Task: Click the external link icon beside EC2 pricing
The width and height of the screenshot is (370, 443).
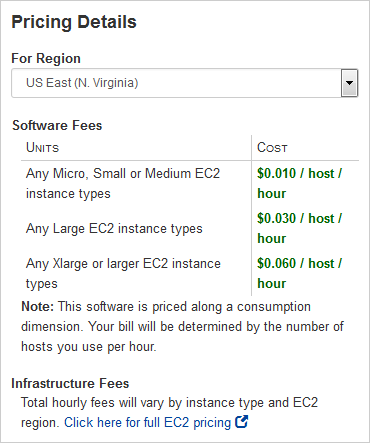Action: pos(242,422)
